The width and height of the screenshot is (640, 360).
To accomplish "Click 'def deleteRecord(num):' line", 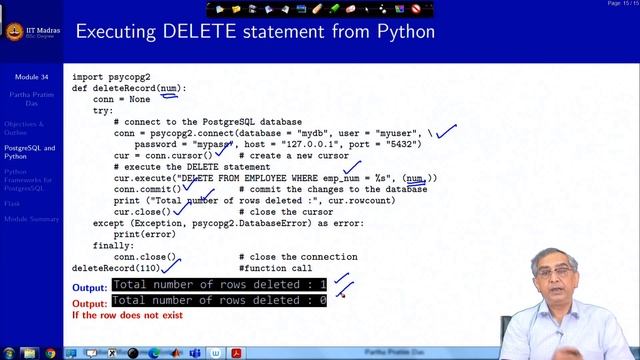I will tap(129, 88).
